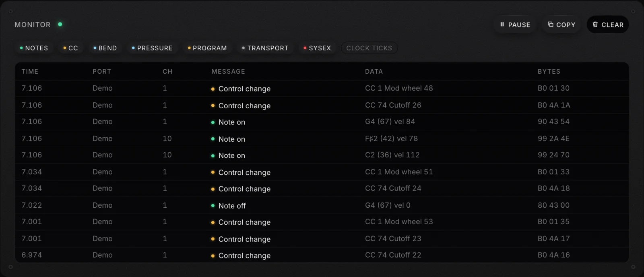Screen dimensions: 644x277
Task: Enable the CLOCK TICKS filter
Action: (369, 48)
